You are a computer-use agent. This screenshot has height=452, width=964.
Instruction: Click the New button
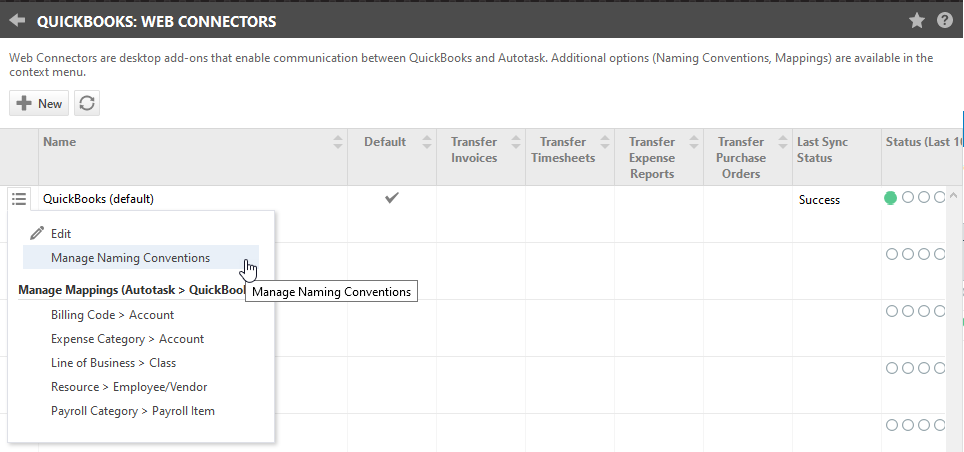point(39,103)
